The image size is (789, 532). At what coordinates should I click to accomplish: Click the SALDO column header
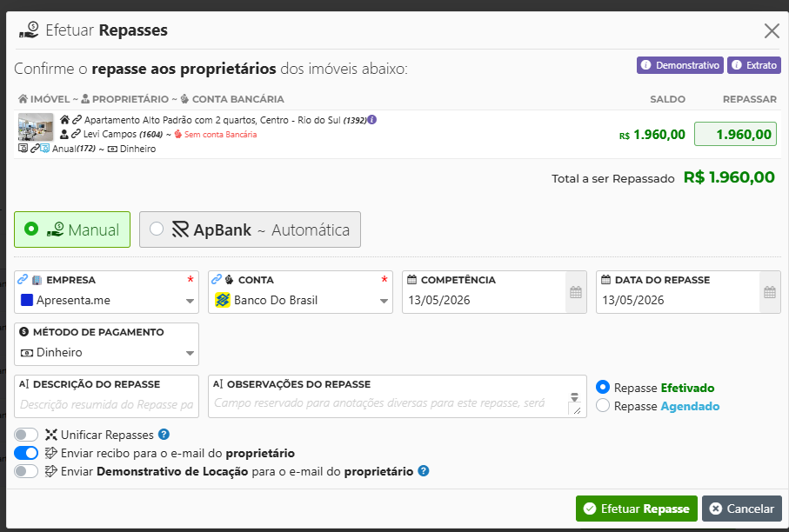coord(667,99)
